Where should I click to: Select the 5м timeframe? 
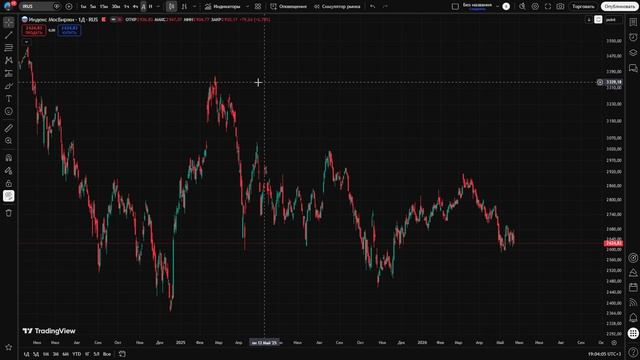[x=93, y=7]
